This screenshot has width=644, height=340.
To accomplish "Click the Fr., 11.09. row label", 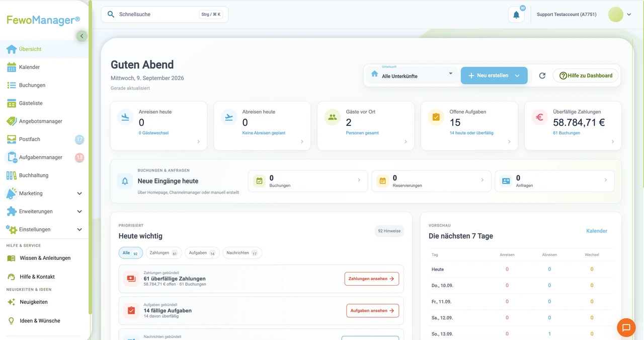I will coord(442,302).
